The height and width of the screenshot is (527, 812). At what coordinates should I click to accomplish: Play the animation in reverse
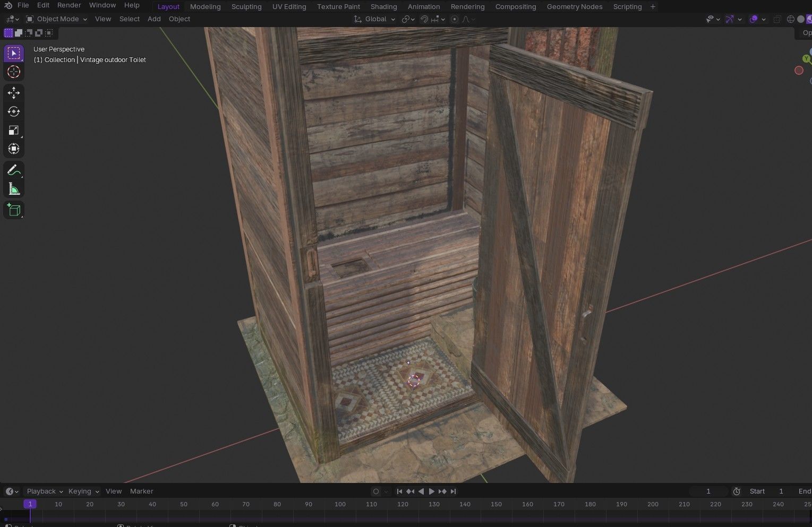coord(421,491)
